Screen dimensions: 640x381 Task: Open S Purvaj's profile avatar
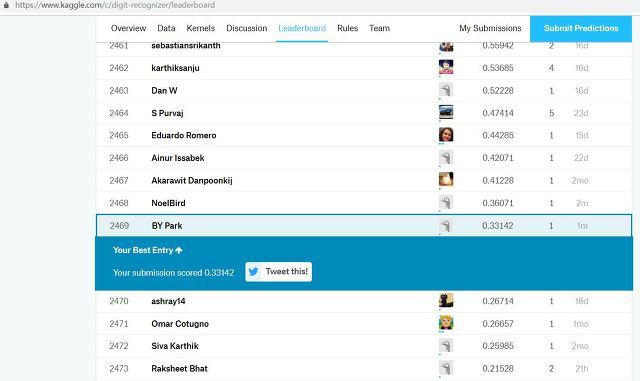pyautogui.click(x=446, y=112)
